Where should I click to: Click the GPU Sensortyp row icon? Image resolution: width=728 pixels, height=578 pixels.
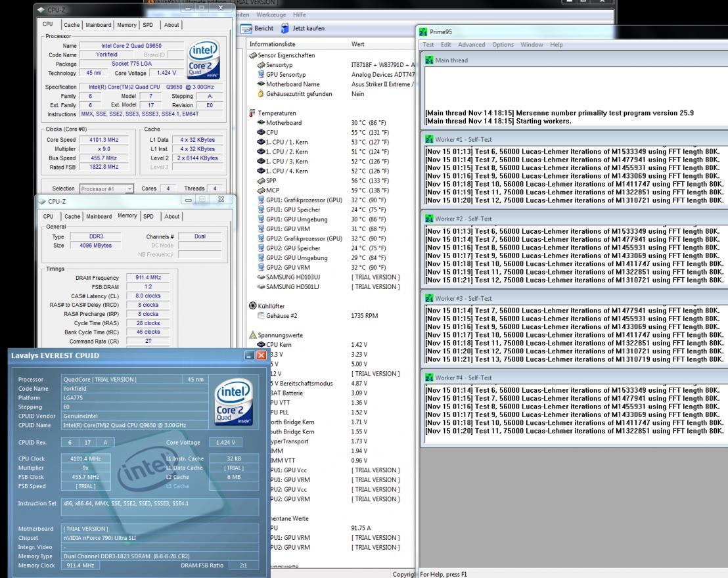pyautogui.click(x=261, y=75)
